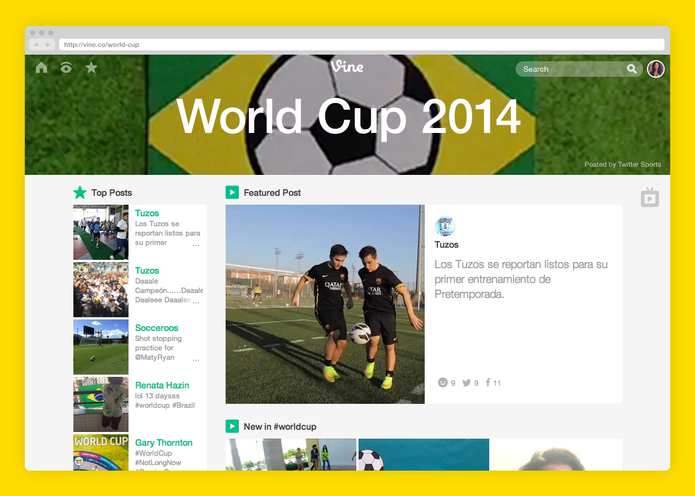
Task: Click the Featured Post play icon
Action: (232, 192)
